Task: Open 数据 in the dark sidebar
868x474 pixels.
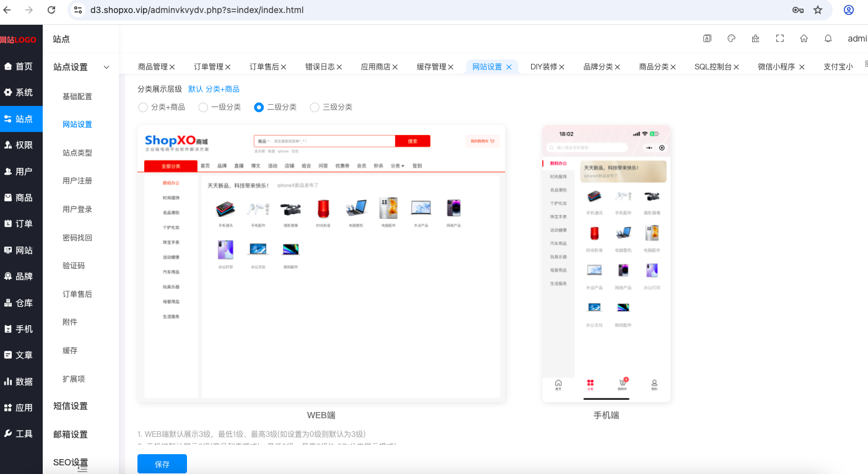Action: click(x=21, y=382)
